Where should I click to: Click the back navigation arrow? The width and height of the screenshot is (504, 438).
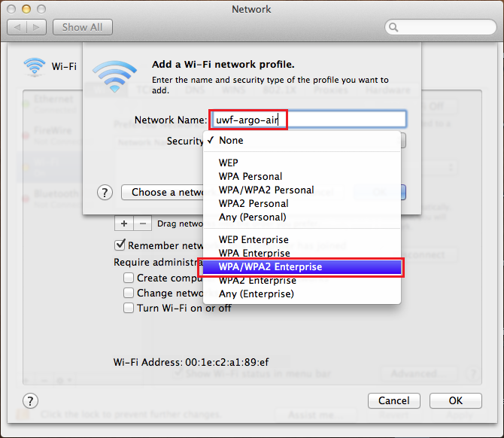pos(17,27)
